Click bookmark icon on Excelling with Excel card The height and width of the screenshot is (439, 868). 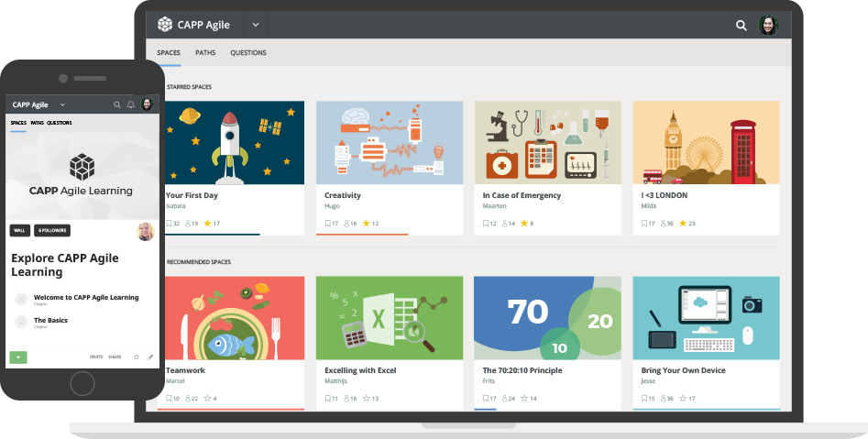328,399
